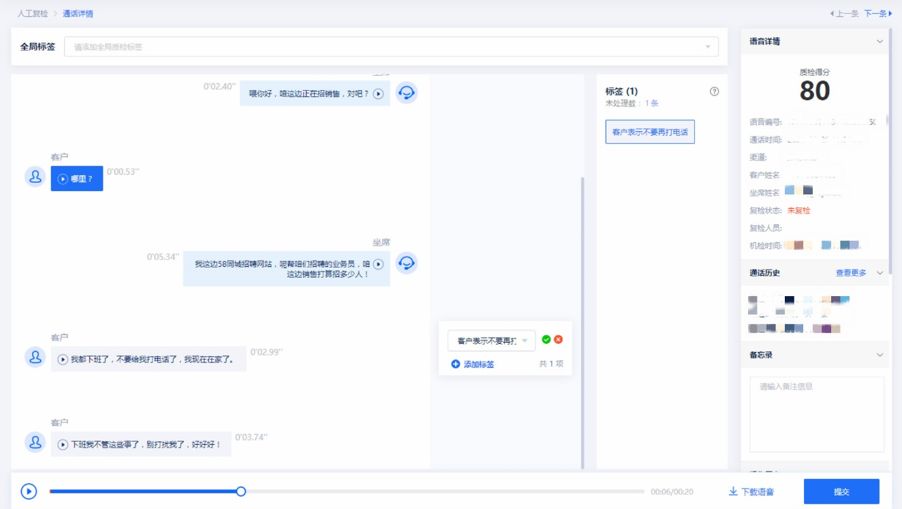The height and width of the screenshot is (509, 902).
Task: Play audio of the '下班我不管这些事了' message
Action: click(63, 444)
